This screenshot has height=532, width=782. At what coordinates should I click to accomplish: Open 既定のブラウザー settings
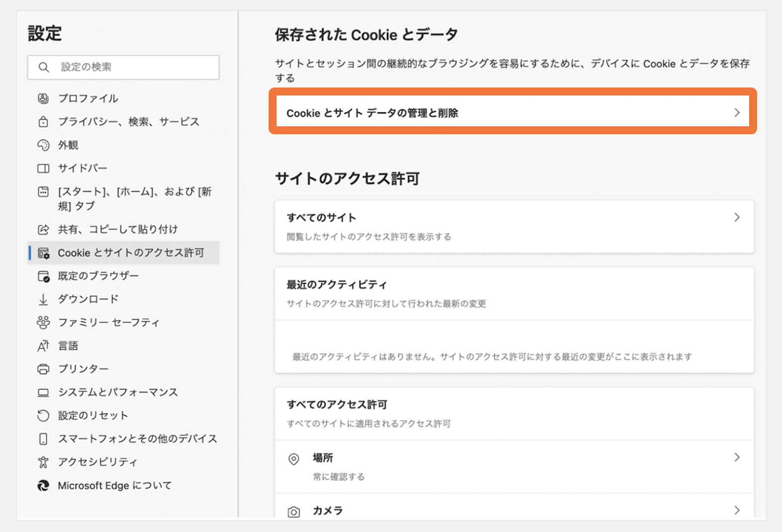click(123, 276)
